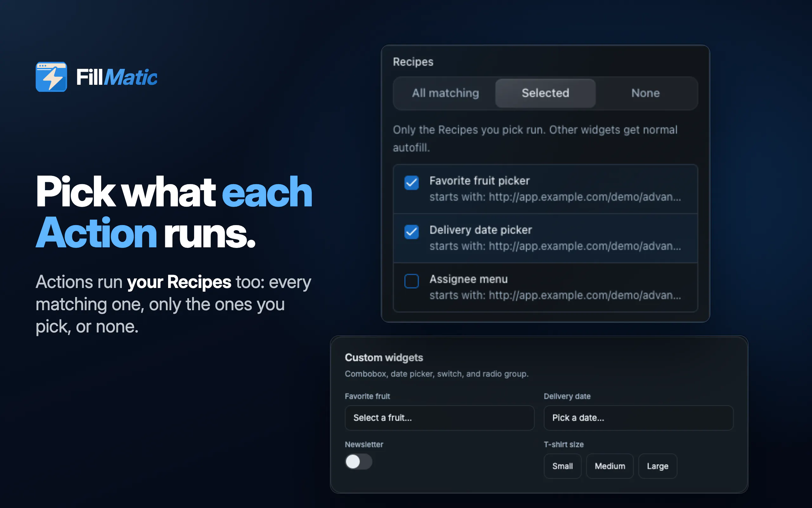Select the Medium T-shirt size
This screenshot has height=508, width=812.
coord(610,466)
